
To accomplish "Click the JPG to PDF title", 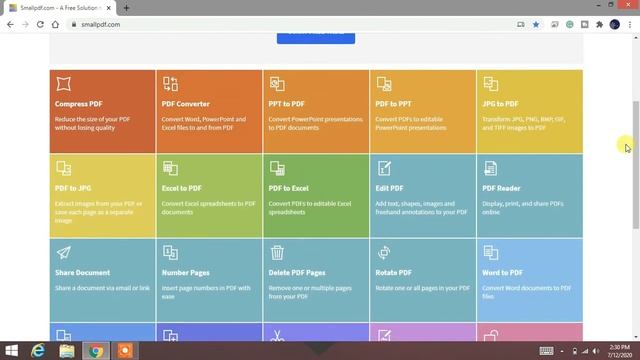I will point(500,104).
